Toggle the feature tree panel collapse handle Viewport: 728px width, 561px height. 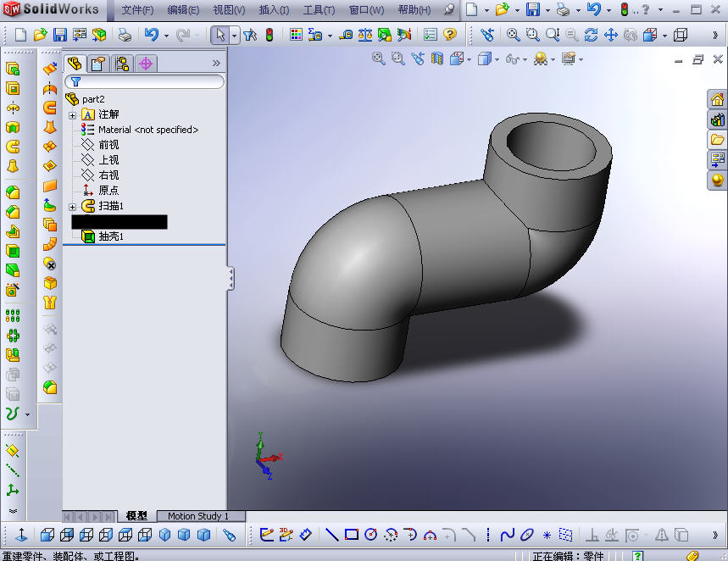(231, 278)
